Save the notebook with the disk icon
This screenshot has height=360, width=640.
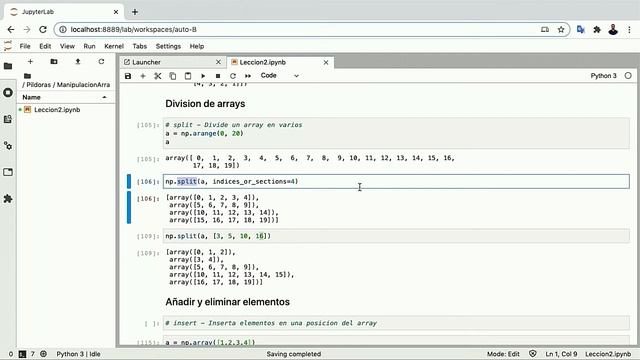[128, 76]
